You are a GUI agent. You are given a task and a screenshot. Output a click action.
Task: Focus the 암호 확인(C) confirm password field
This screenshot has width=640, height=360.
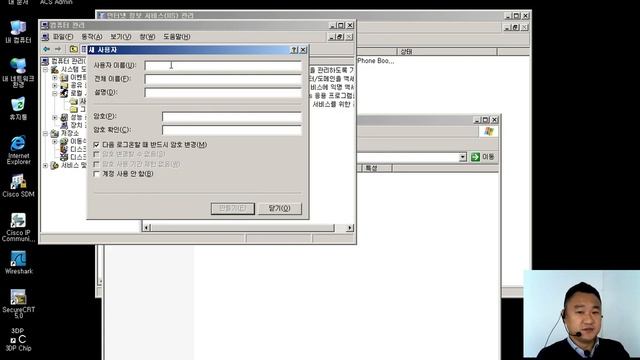click(232, 130)
